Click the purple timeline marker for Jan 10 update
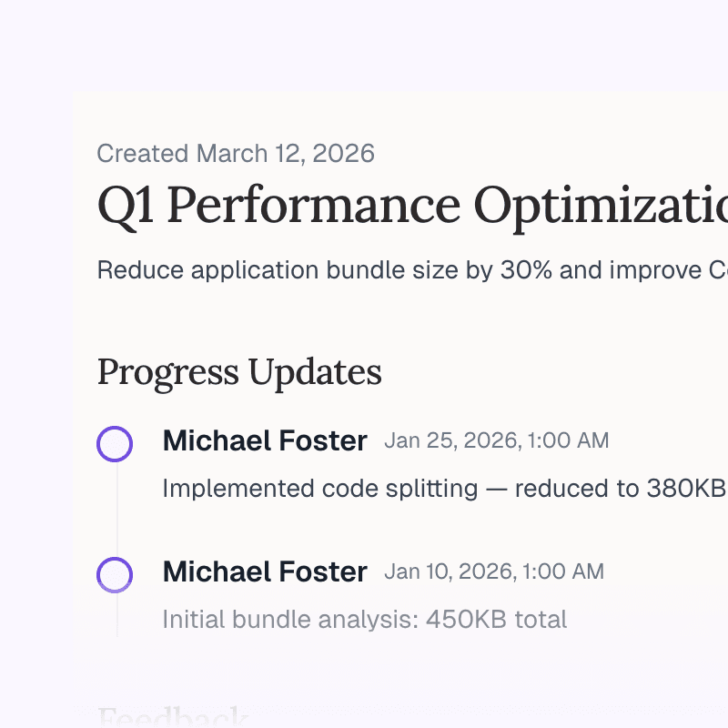 click(x=115, y=575)
